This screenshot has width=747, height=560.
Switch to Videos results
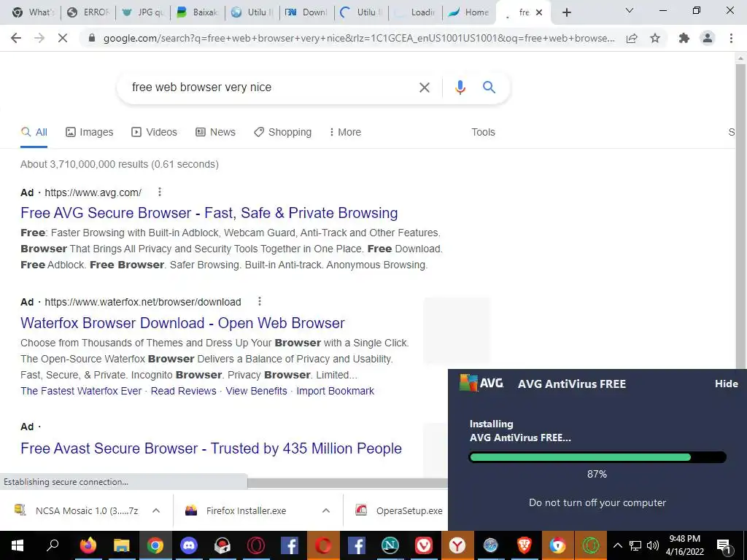pos(155,132)
